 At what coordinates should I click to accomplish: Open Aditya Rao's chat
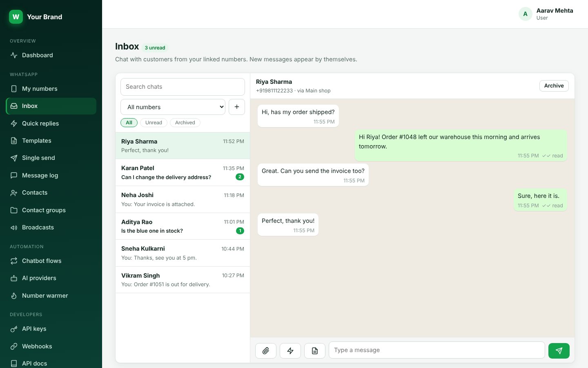click(183, 226)
